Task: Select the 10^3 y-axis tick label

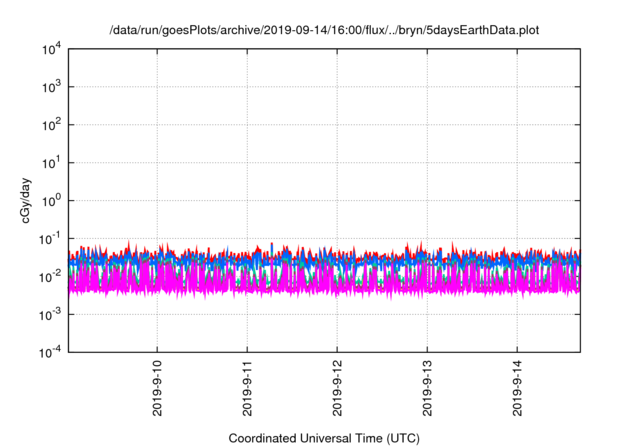Action: point(52,87)
